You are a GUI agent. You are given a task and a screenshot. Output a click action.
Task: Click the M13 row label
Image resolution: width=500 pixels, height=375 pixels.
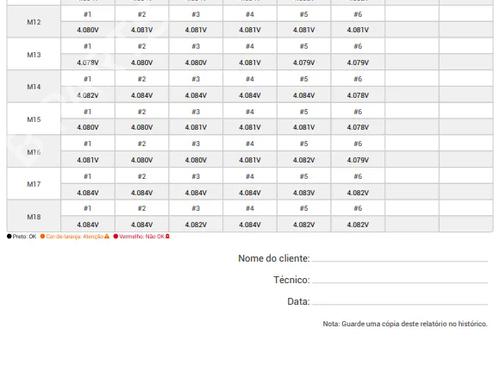tap(34, 55)
